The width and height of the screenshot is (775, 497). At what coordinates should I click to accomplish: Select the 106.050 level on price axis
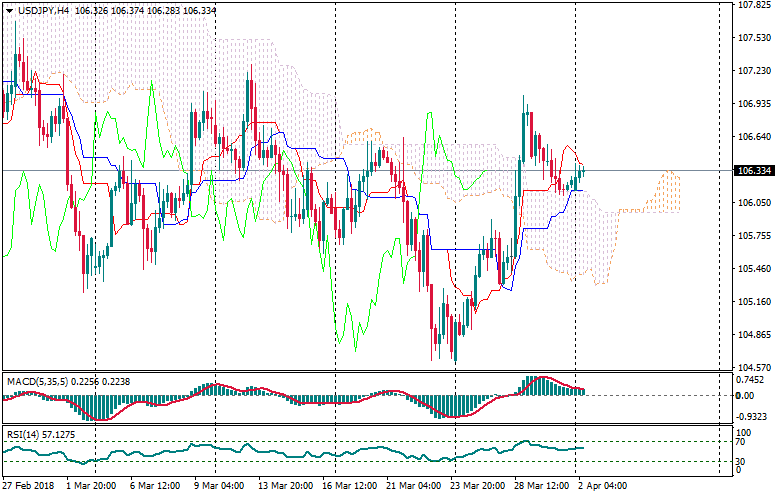[751, 203]
